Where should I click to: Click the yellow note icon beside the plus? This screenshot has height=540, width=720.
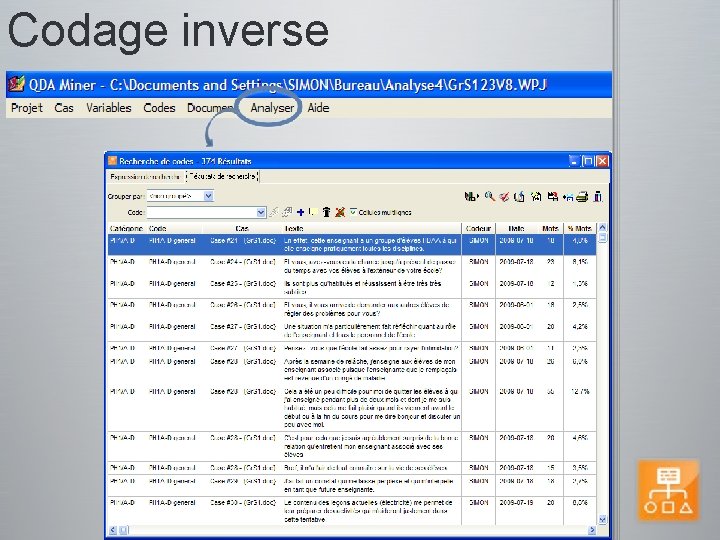click(x=312, y=212)
